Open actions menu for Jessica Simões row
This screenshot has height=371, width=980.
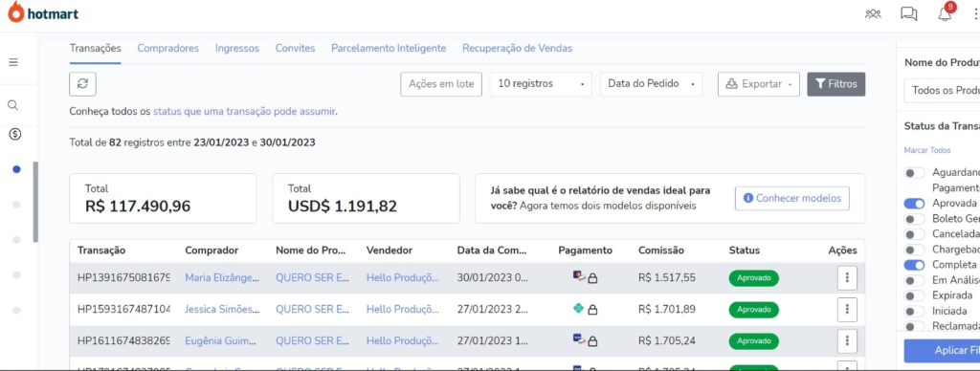tap(847, 309)
